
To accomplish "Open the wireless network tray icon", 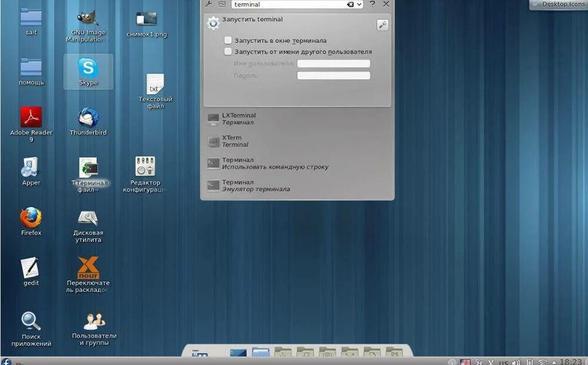I will click(x=543, y=362).
